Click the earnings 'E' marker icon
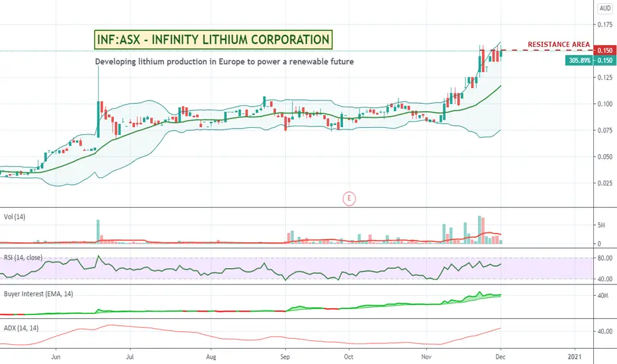The width and height of the screenshot is (617, 364). [x=349, y=199]
